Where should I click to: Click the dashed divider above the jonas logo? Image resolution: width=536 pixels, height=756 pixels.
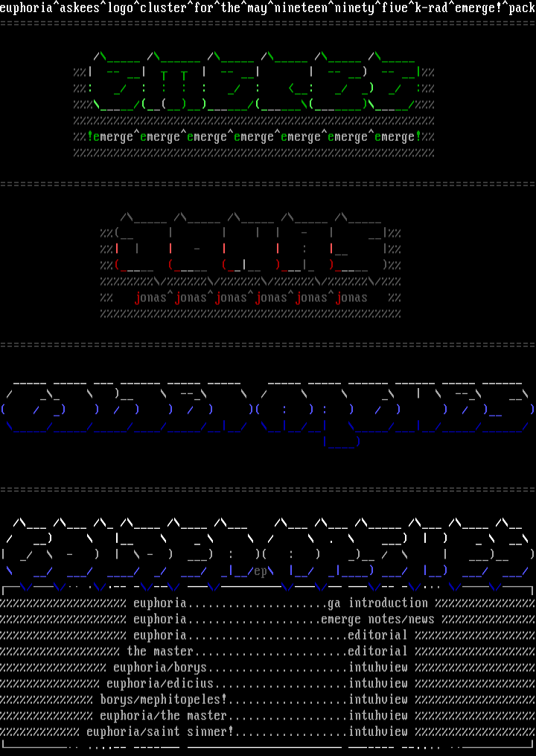268,184
